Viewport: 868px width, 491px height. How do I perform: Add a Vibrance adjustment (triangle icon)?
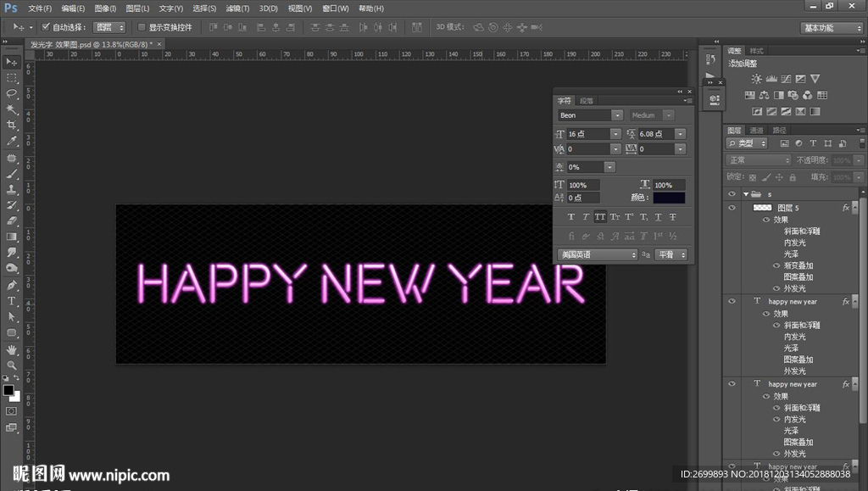tap(815, 79)
